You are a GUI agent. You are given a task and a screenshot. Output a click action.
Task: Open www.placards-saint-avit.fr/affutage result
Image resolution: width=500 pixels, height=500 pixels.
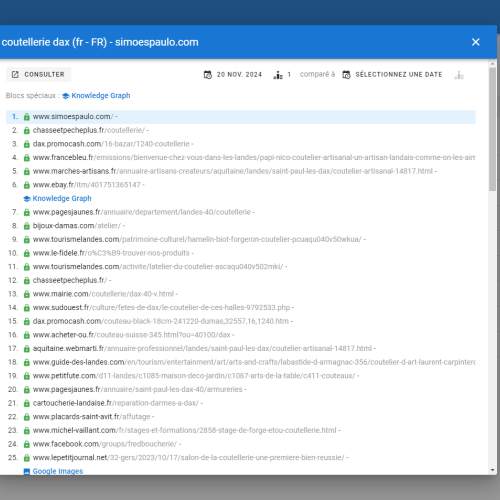91,417
